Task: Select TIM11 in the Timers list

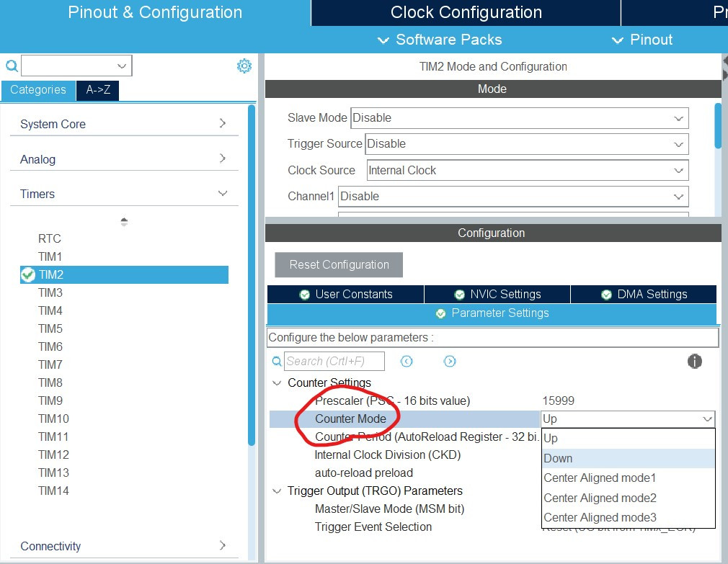Action: click(x=53, y=437)
